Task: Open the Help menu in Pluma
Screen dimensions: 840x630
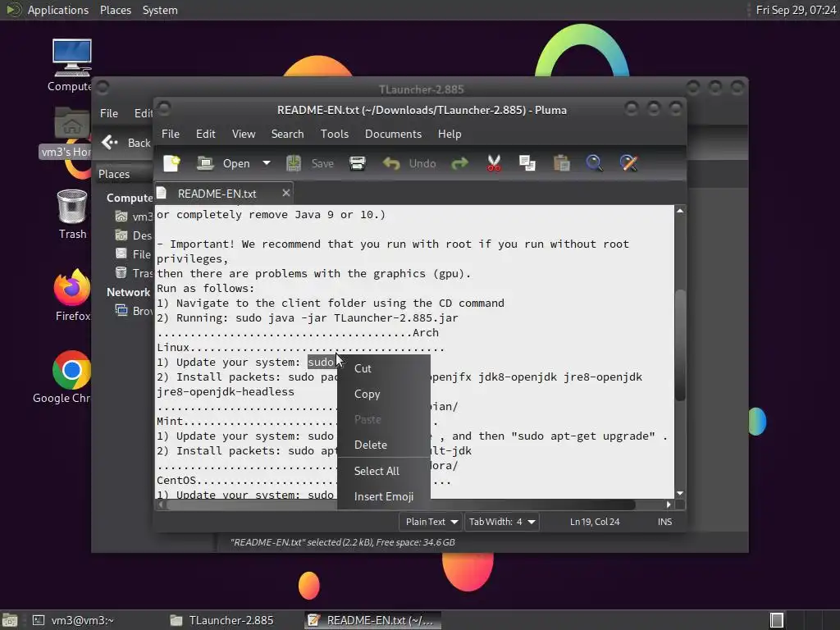Action: 450,134
